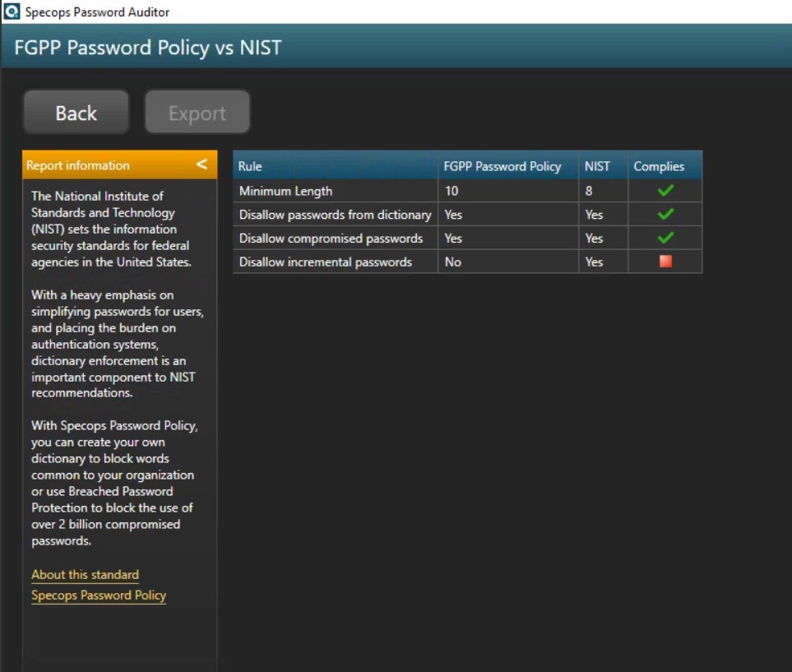
Task: Click NIST 'Yes' value for compromised passwords row
Action: 594,239
